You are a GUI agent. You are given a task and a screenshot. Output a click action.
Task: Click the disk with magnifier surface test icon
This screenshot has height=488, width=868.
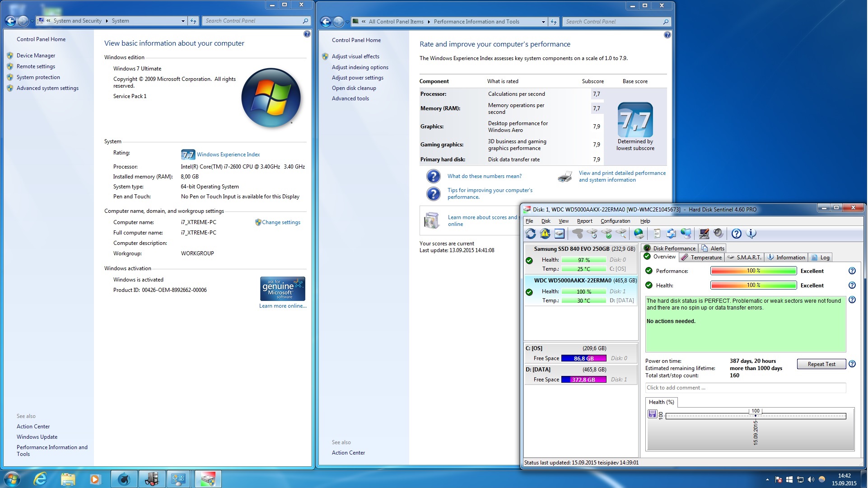[x=621, y=234]
